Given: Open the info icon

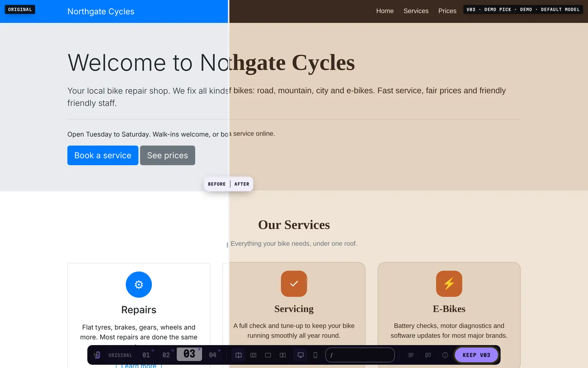Looking at the screenshot, I should pos(445,355).
